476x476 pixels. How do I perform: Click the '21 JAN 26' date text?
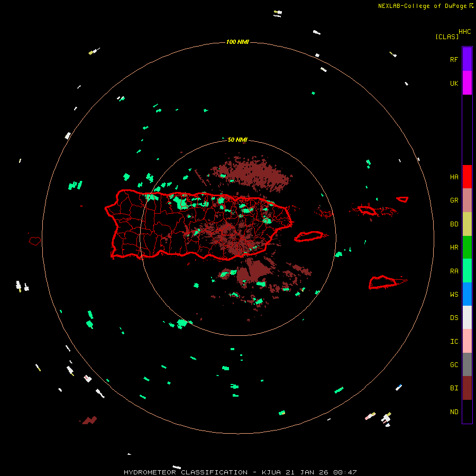click(307, 472)
